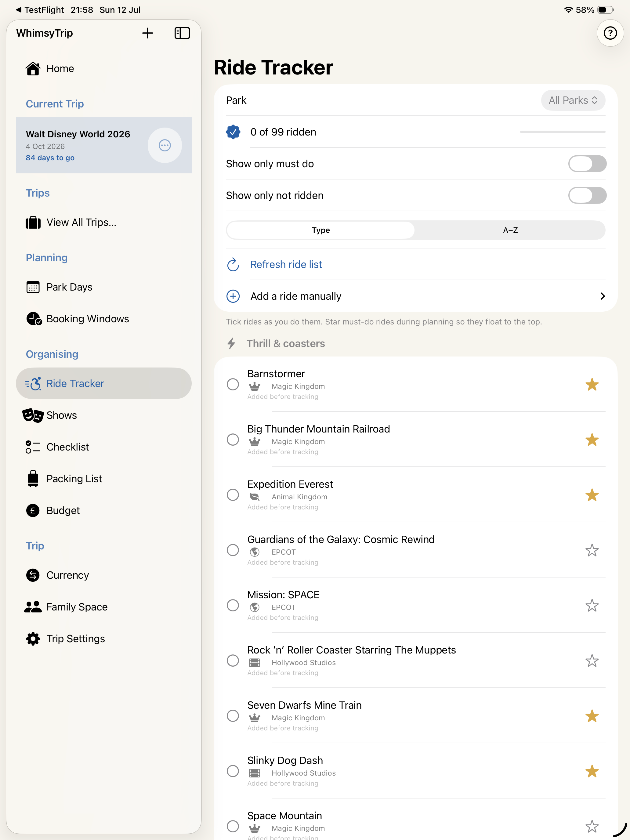Return to TestFlight via status bar back link

[x=40, y=10]
